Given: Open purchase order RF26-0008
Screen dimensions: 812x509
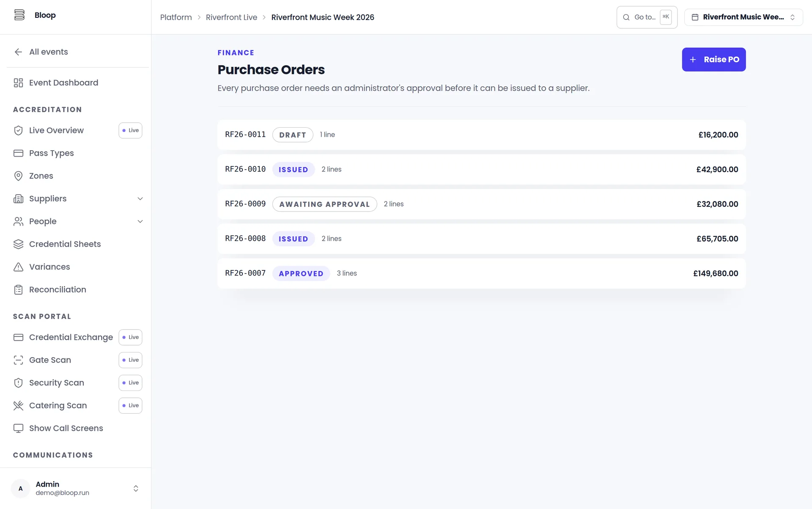Looking at the screenshot, I should pyautogui.click(x=481, y=239).
